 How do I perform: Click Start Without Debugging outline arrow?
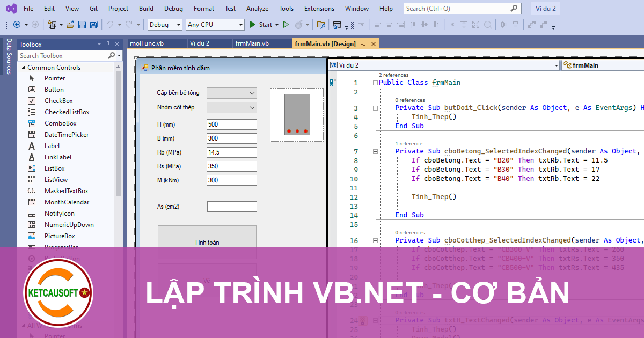[286, 25]
